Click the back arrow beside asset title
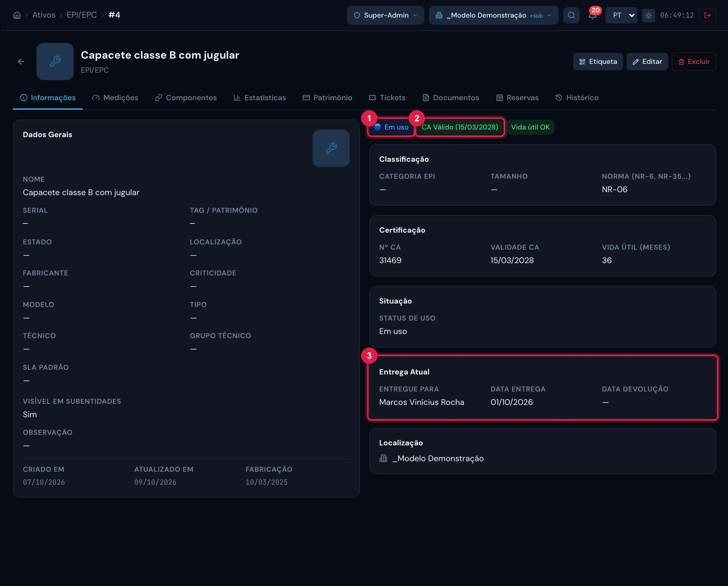The height and width of the screenshot is (586, 728). 21,62
